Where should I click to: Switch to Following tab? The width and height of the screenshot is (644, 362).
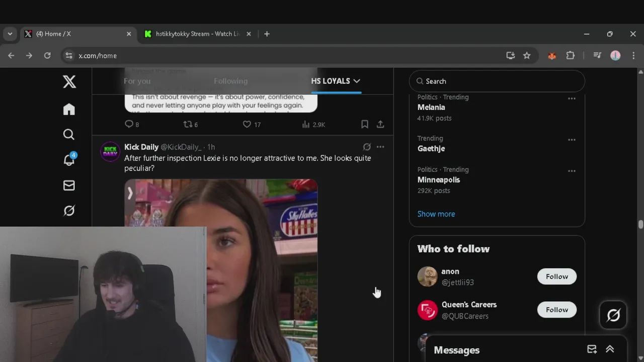click(x=230, y=81)
